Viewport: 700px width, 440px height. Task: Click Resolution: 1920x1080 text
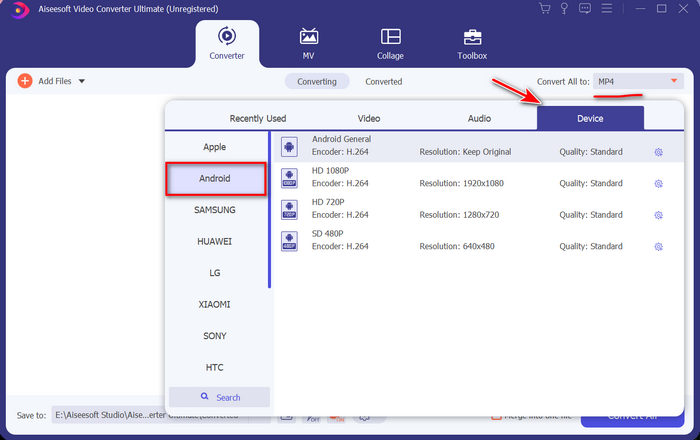pos(462,183)
